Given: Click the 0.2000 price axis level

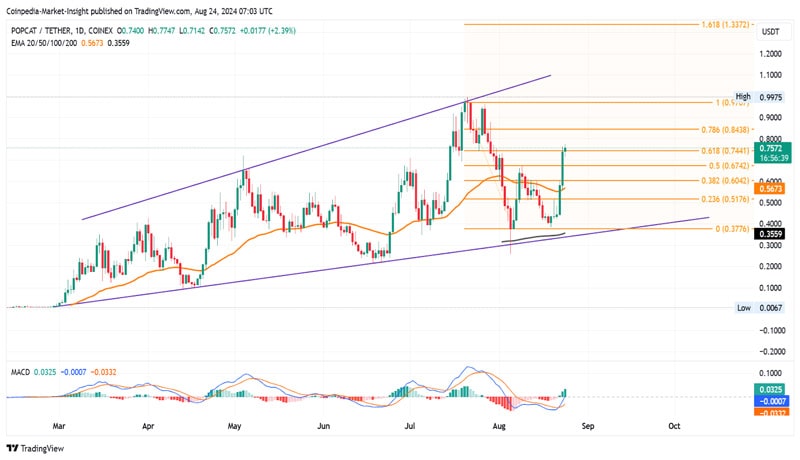Looking at the screenshot, I should coord(770,266).
